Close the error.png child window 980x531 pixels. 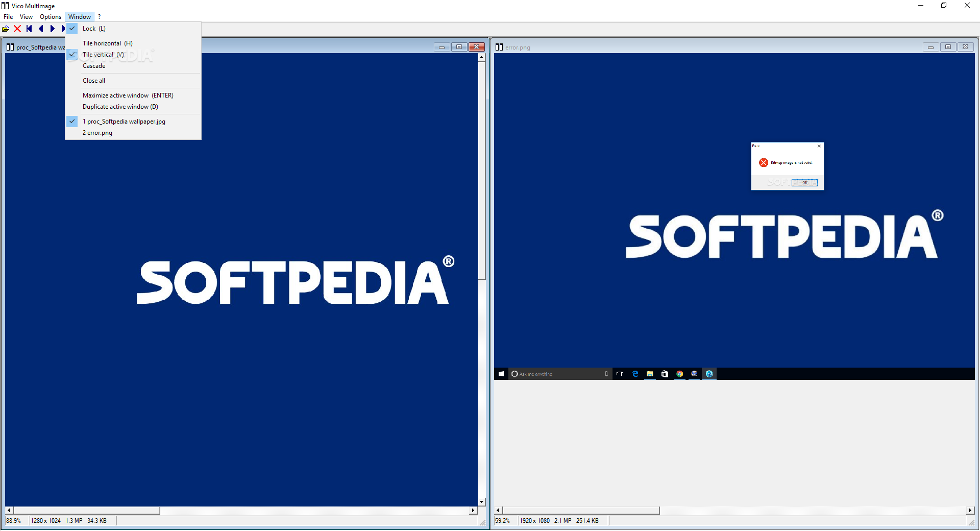coord(965,47)
